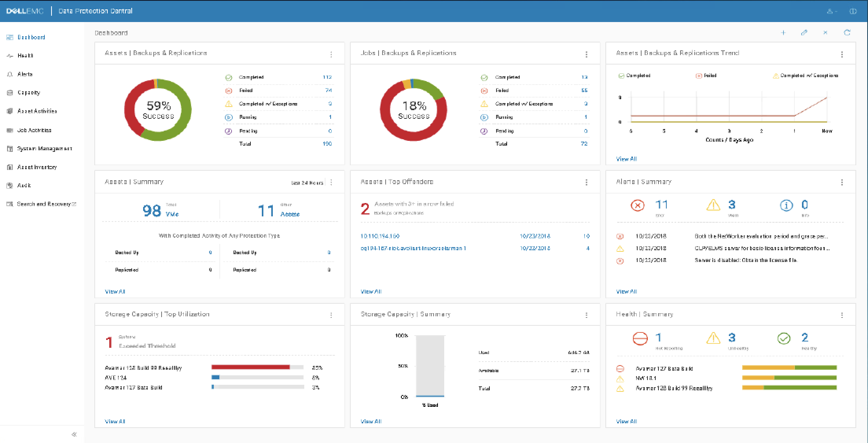Click the Avamar 127 Beta Build health bar
The width and height of the screenshot is (868, 443).
pyautogui.click(x=789, y=368)
